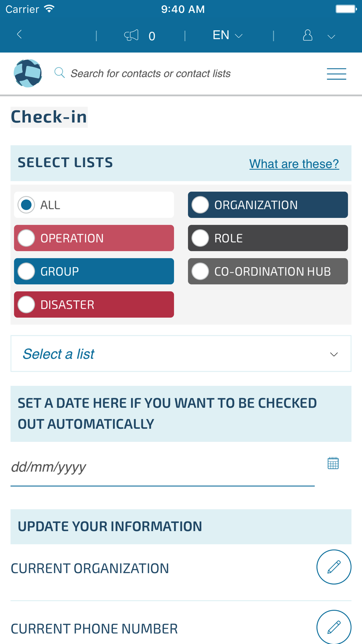This screenshot has width=362, height=644.
Task: Select the Group radio button
Action: tap(26, 271)
